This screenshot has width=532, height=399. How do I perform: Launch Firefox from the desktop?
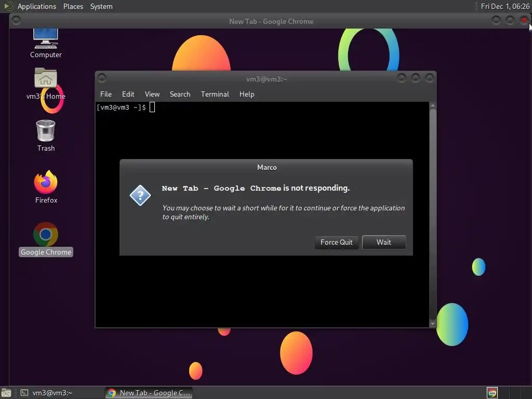point(46,187)
